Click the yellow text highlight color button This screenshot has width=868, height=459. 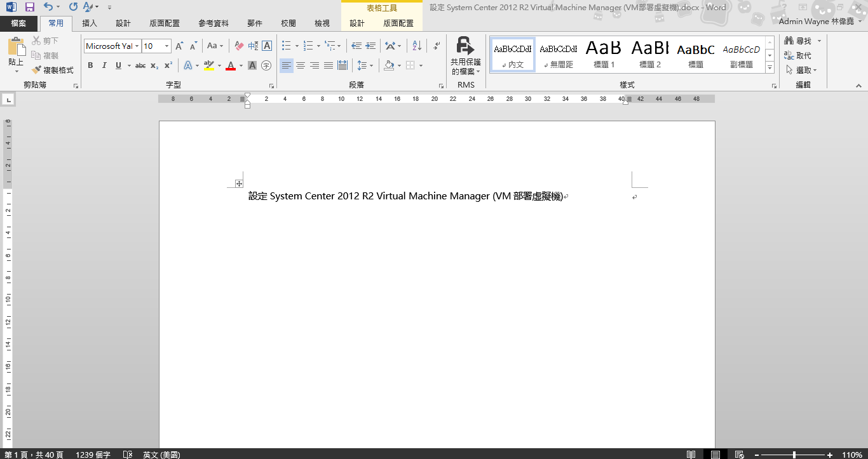pos(209,65)
